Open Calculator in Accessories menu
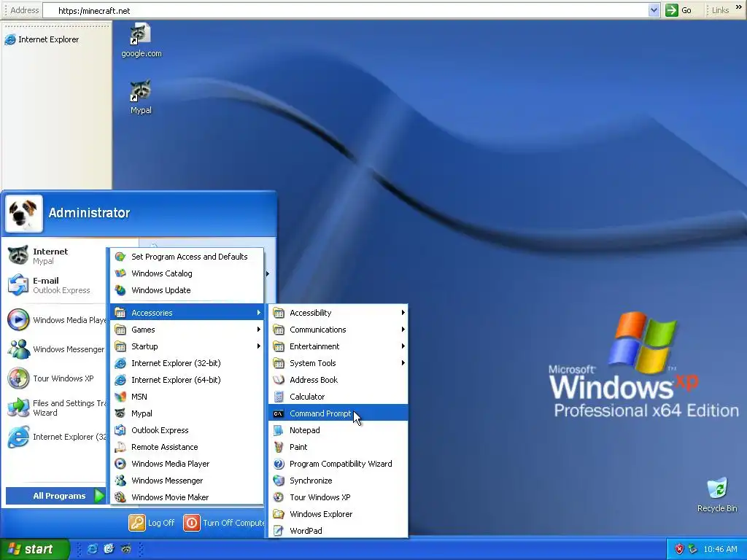The image size is (747, 560). click(x=338, y=397)
